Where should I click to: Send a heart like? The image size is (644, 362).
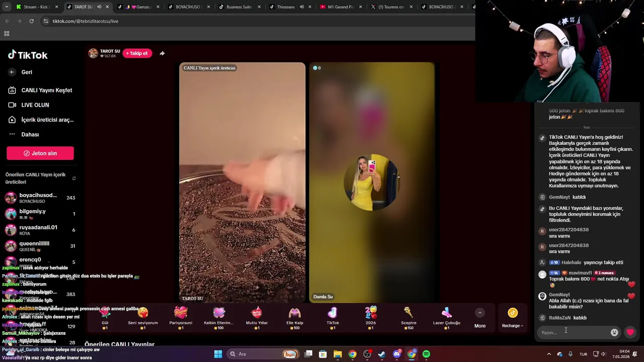630,332
